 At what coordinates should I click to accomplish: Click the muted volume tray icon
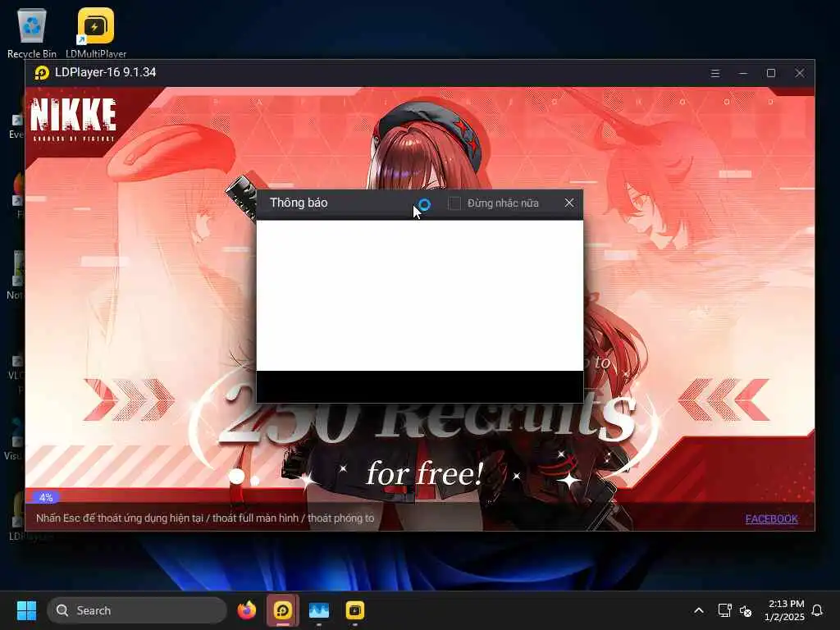[x=745, y=610]
